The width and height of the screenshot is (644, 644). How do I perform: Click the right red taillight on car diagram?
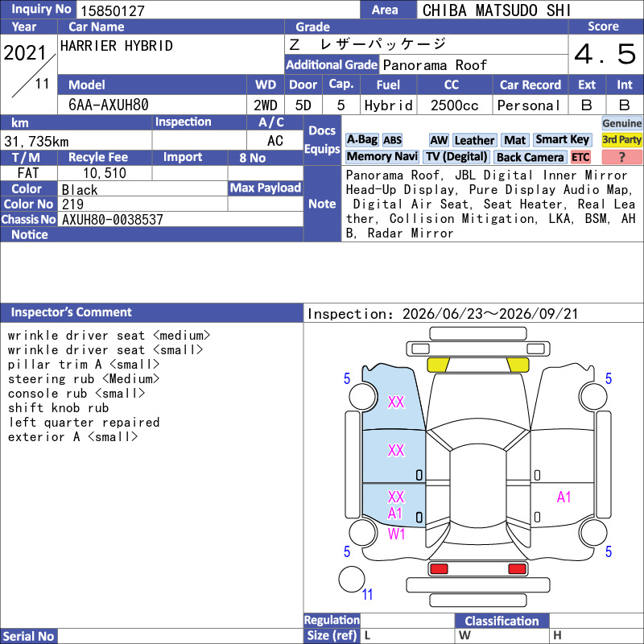[517, 569]
